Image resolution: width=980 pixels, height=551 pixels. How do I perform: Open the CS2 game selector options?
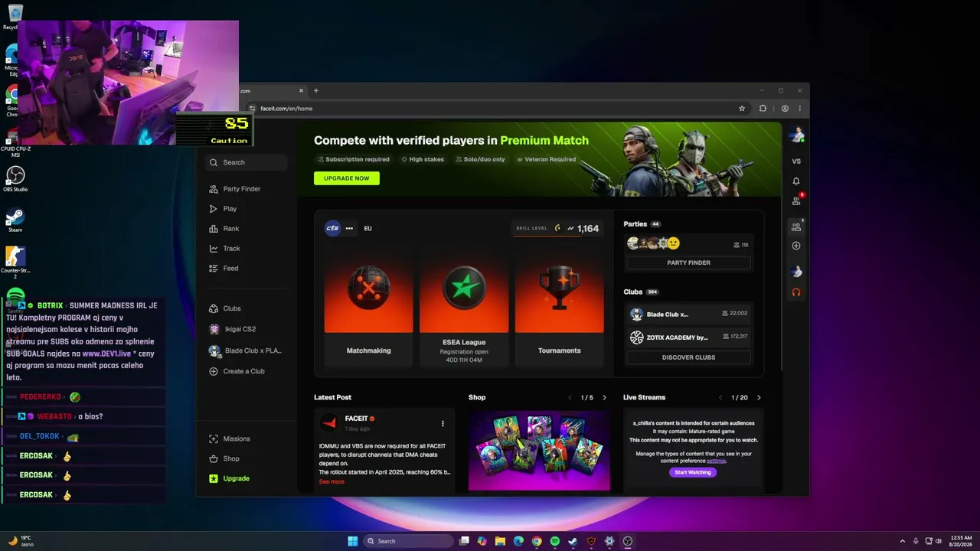[349, 228]
